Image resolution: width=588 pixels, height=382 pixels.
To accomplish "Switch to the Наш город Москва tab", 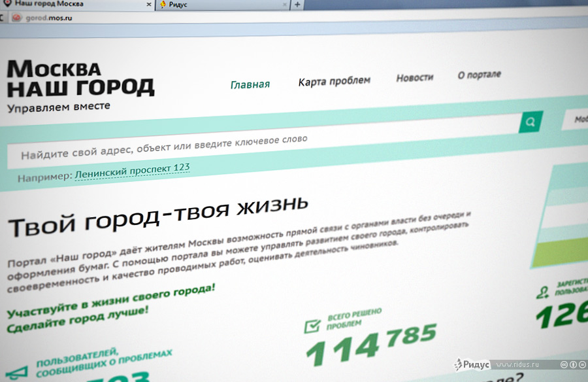I will tap(77, 4).
